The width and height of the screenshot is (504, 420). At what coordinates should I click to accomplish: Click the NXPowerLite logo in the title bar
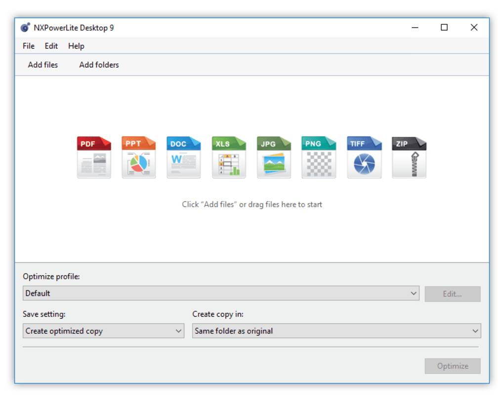[25, 28]
